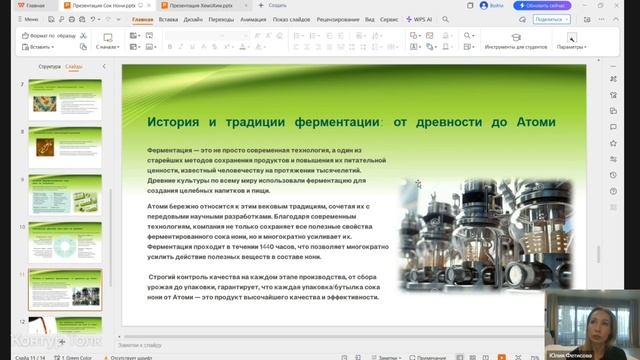Click the Print Preview icon

(x=82, y=19)
